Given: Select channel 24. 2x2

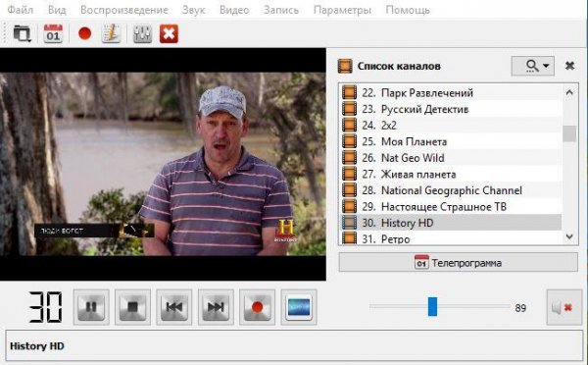Looking at the screenshot, I should tap(451, 125).
